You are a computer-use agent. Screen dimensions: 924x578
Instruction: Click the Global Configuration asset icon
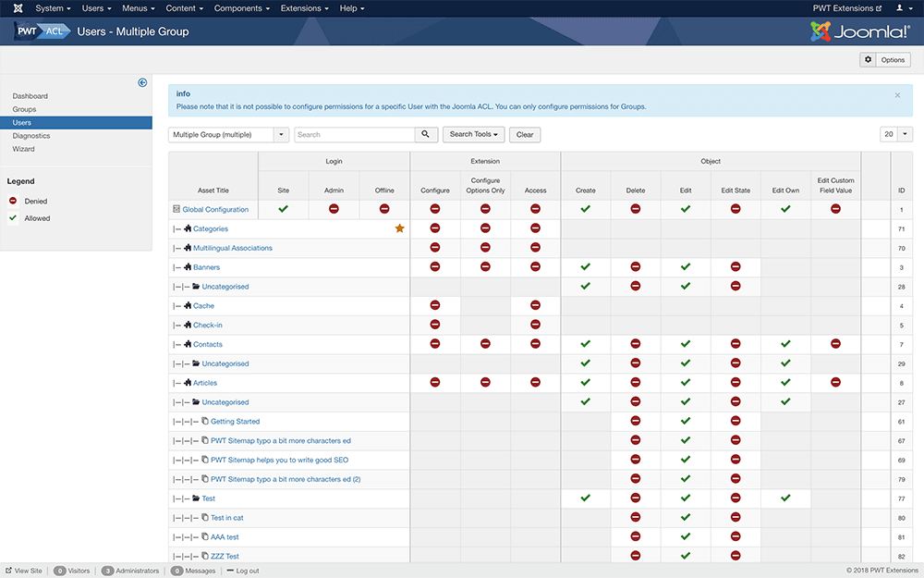point(176,209)
